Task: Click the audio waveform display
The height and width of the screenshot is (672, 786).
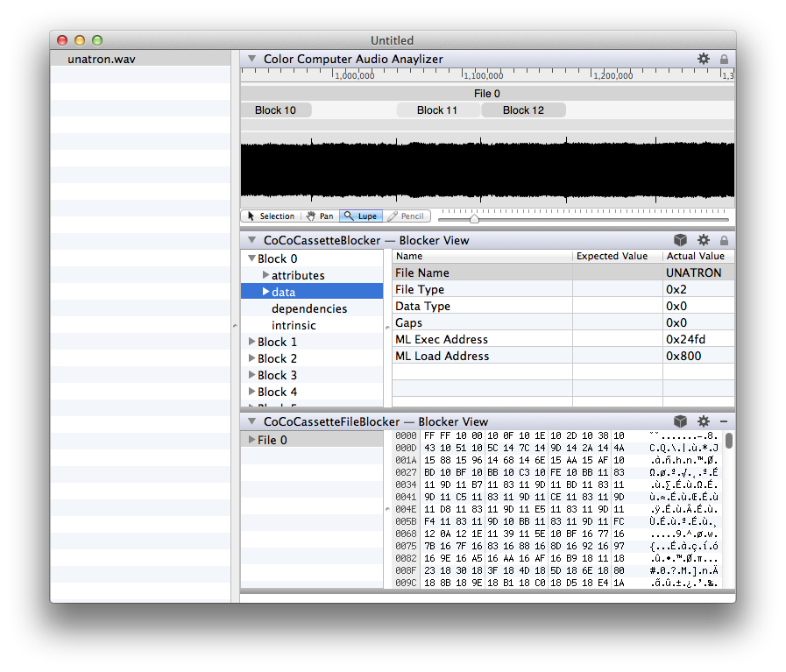Action: pyautogui.click(x=487, y=170)
